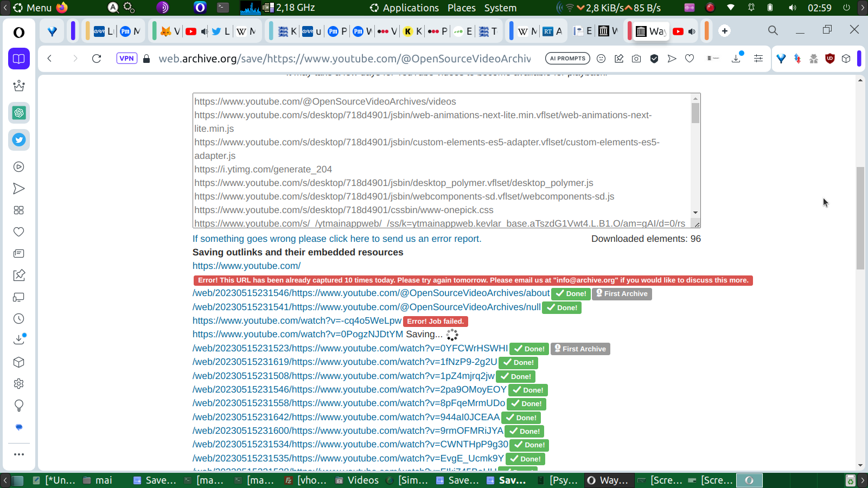This screenshot has width=868, height=488.
Task: Open the address bar emoji reactions icon
Action: (x=601, y=59)
